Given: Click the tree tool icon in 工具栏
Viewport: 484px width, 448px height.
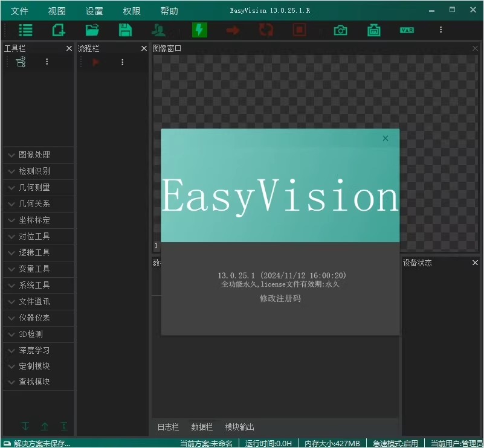Looking at the screenshot, I should 21,62.
